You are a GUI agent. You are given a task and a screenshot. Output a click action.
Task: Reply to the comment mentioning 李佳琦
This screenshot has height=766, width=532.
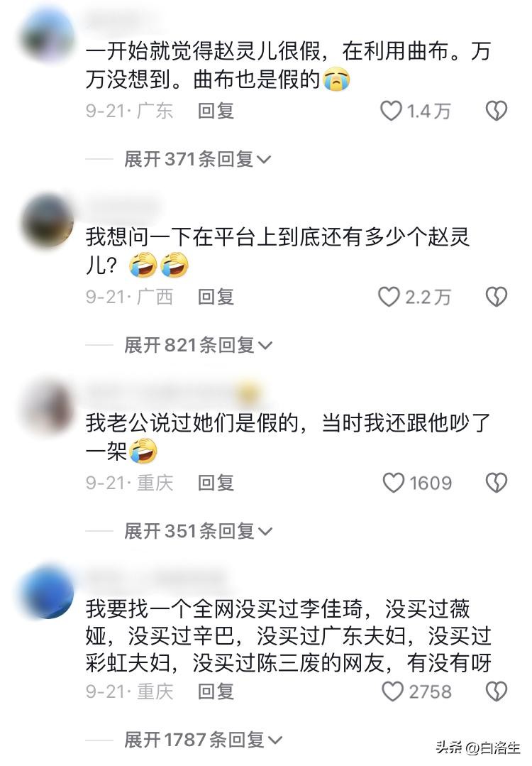click(216, 691)
